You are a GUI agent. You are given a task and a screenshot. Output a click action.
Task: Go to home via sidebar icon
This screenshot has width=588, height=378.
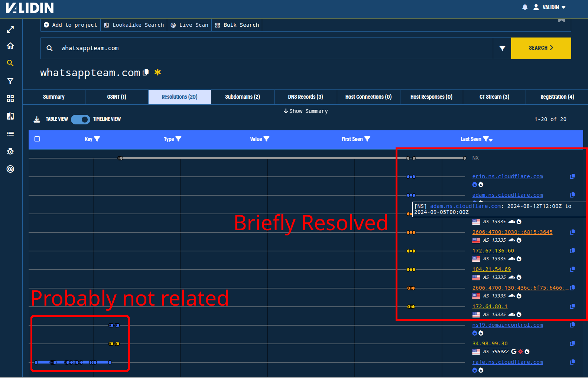10,46
